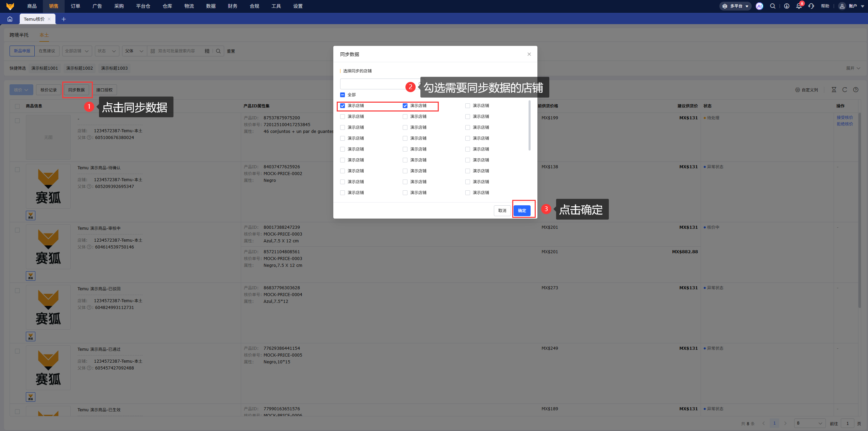Select row checkbox for Temu 演示商品-已通过
868x431 pixels.
tap(17, 351)
